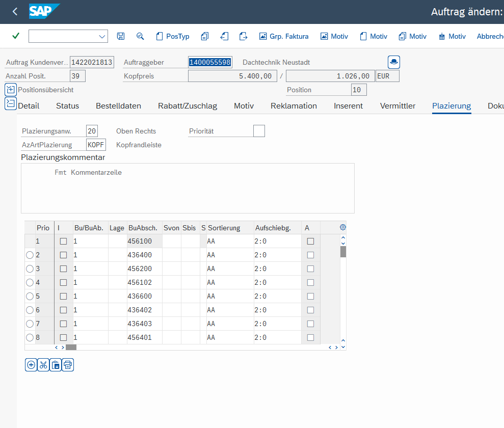Click the print icon below table
Image resolution: width=504 pixels, height=428 pixels.
click(x=68, y=365)
